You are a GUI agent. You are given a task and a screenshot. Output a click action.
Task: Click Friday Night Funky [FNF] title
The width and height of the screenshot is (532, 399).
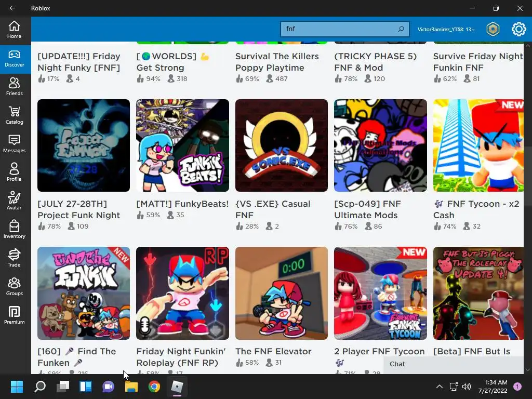point(79,62)
